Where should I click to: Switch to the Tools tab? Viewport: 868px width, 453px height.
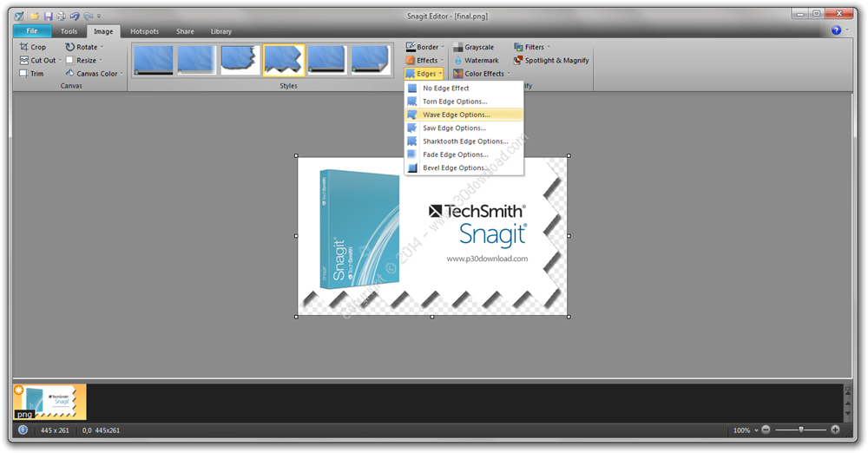click(69, 31)
